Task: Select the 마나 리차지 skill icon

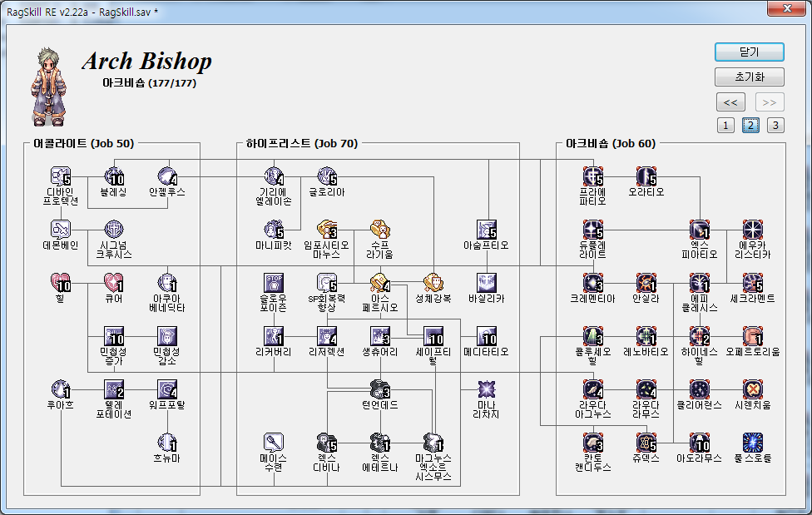Action: [x=487, y=389]
